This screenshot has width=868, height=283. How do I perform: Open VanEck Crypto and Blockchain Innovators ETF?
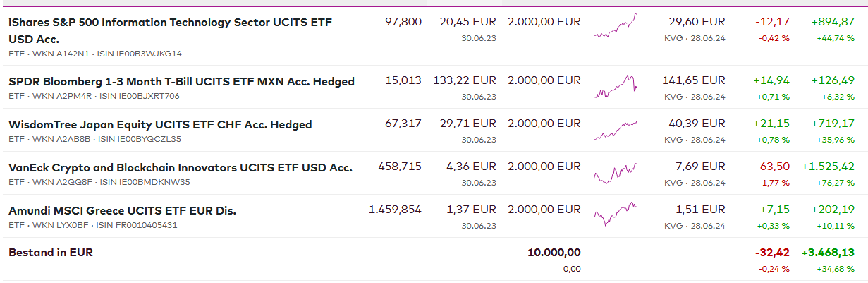180,168
